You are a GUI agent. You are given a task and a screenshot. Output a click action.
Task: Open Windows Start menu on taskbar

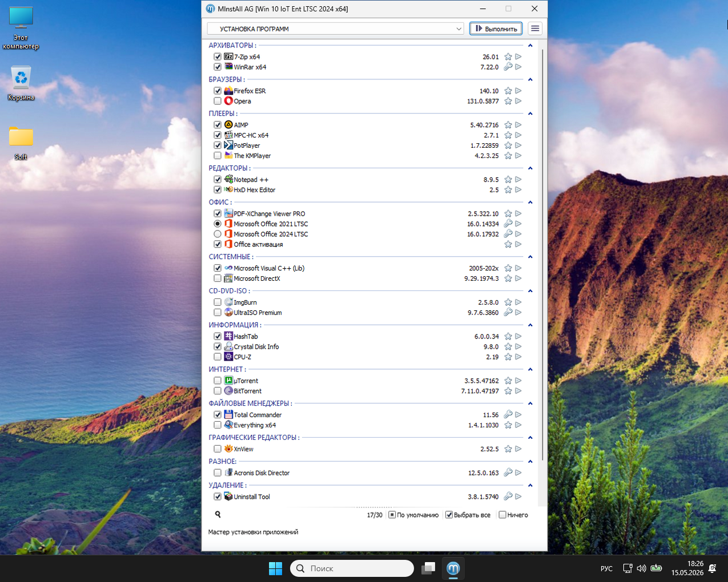click(275, 568)
